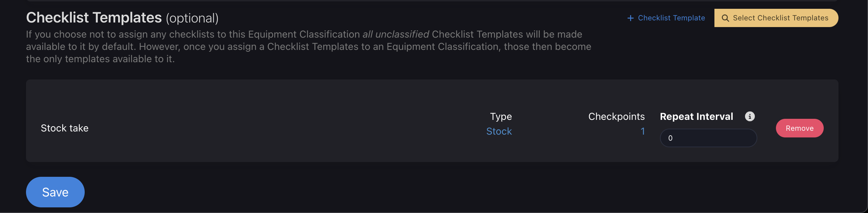Screen dimensions: 868x213
Task: Open the Stock type link
Action: (499, 131)
